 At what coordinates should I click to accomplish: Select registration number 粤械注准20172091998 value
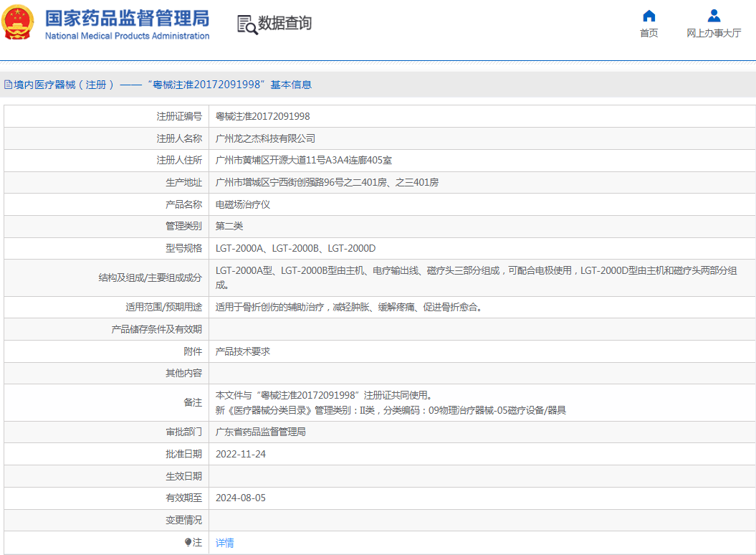[263, 116]
